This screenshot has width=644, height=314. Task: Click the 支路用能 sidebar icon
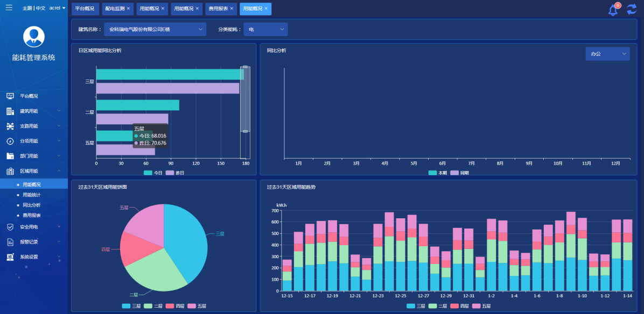(10, 126)
